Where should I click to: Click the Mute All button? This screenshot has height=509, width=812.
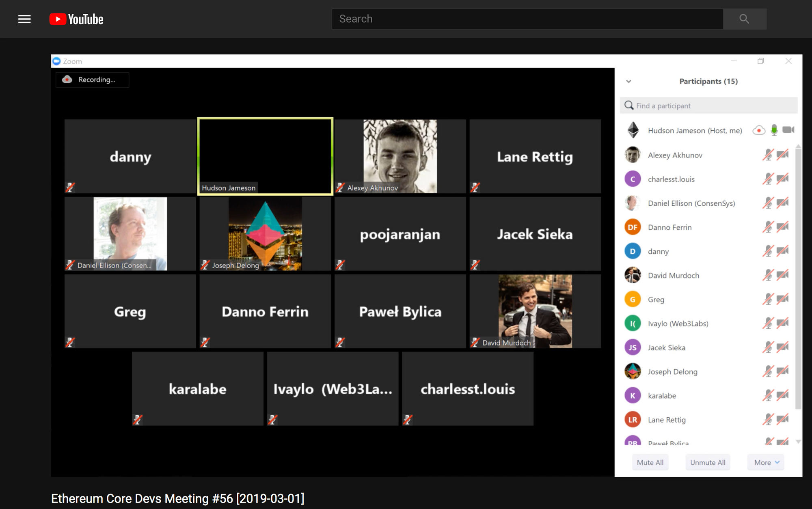click(x=650, y=462)
